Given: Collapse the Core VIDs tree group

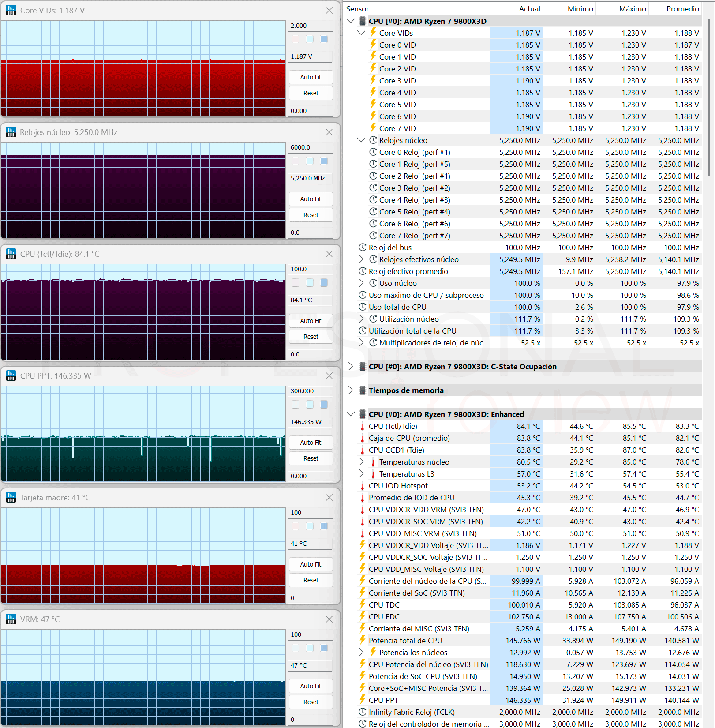Looking at the screenshot, I should 361,33.
